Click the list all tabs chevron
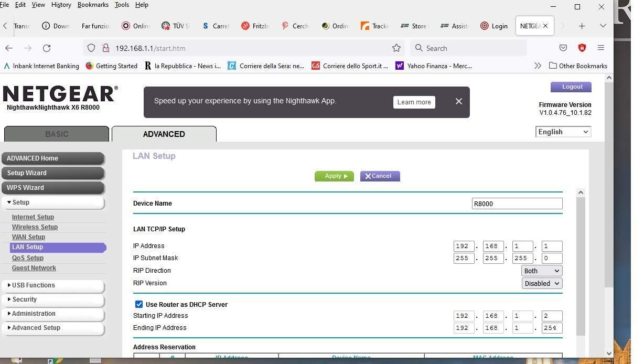The image size is (644, 364). click(x=603, y=26)
